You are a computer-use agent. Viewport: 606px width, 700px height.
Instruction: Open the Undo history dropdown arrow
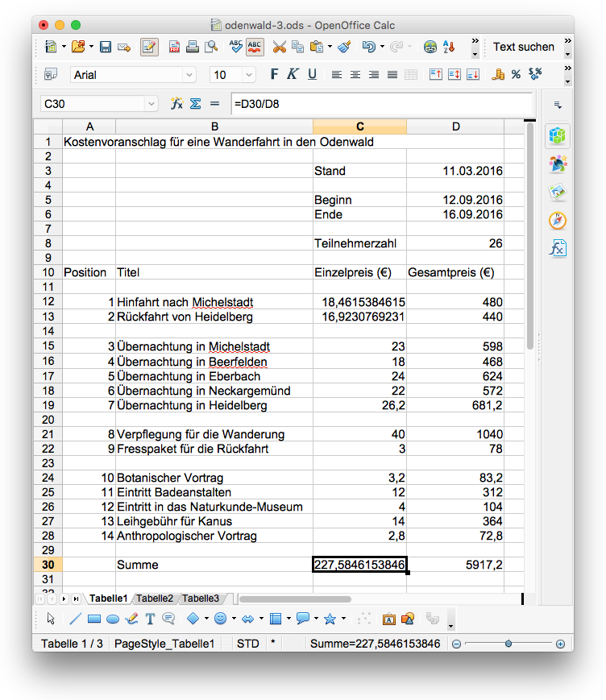tap(382, 47)
